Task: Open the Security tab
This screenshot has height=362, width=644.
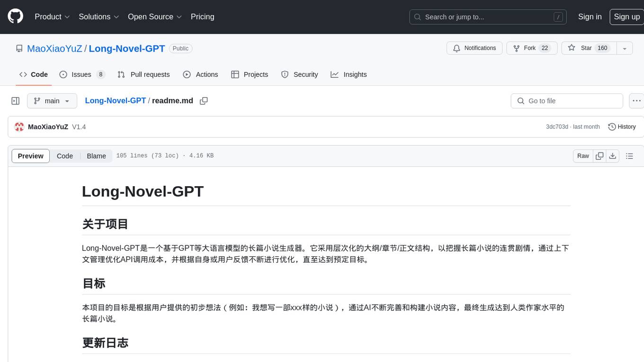Action: 300,74
